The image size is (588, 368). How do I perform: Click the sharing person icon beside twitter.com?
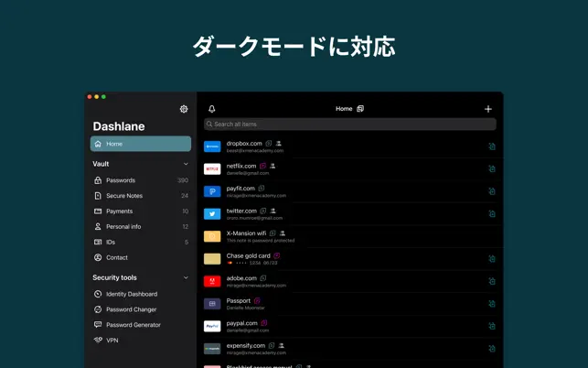(x=273, y=211)
